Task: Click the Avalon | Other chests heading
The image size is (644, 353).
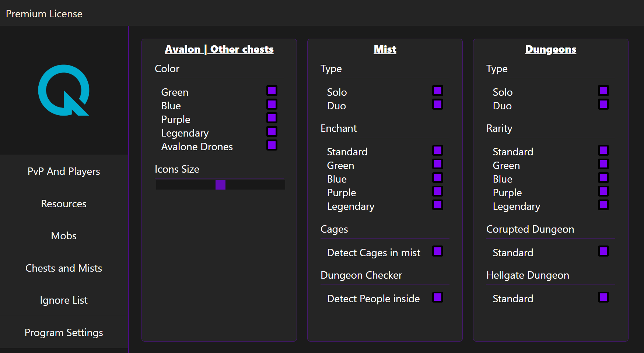Action: click(219, 49)
